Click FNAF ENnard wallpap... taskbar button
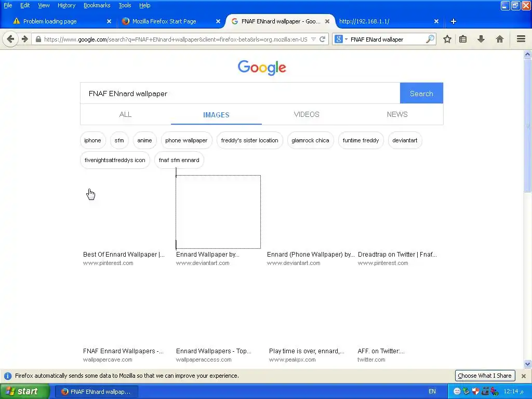532x399 pixels. click(x=96, y=392)
